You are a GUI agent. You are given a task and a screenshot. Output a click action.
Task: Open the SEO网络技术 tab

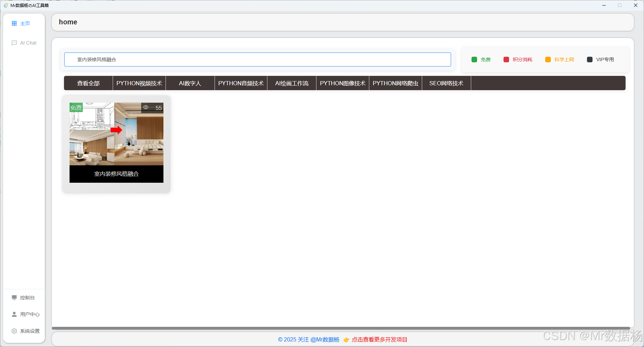(x=446, y=83)
